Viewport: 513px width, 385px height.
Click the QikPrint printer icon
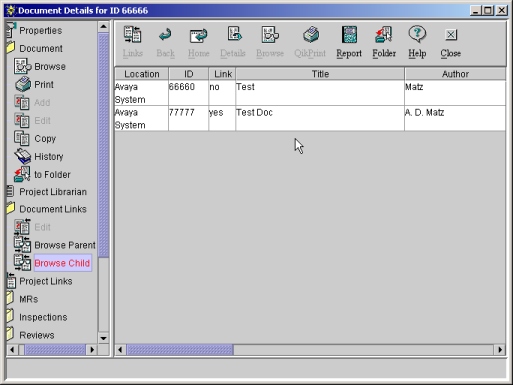(311, 35)
